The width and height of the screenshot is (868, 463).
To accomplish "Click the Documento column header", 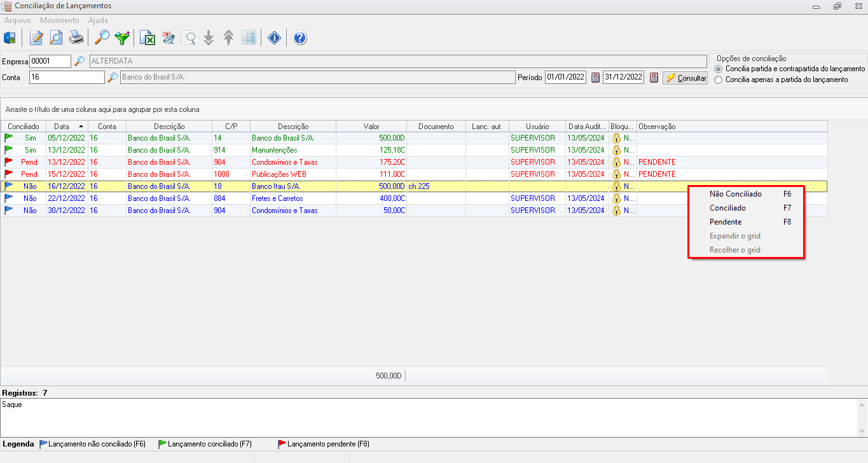I will pos(436,127).
